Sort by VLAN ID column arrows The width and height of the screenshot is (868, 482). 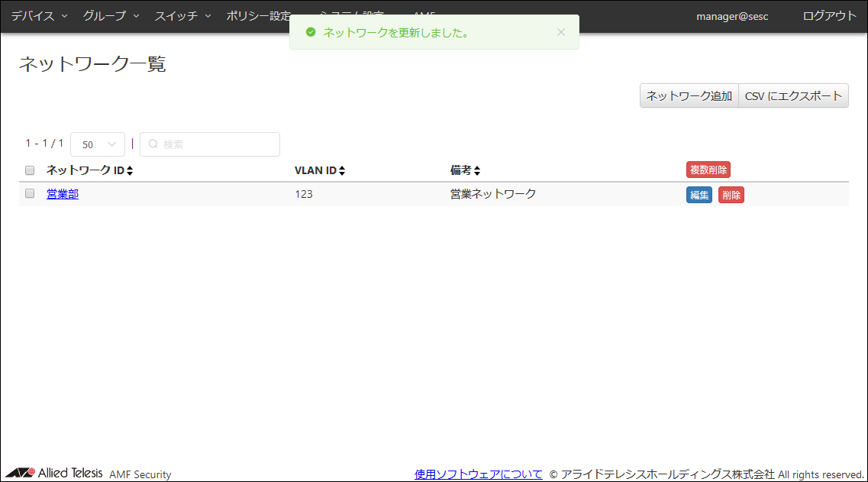click(x=342, y=171)
